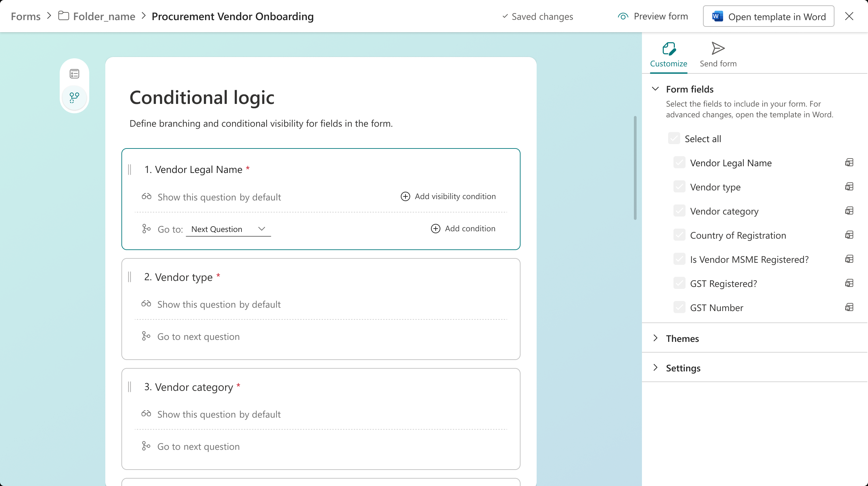Click the Word icon beside Country of Registration
The image size is (868, 486).
[849, 235]
